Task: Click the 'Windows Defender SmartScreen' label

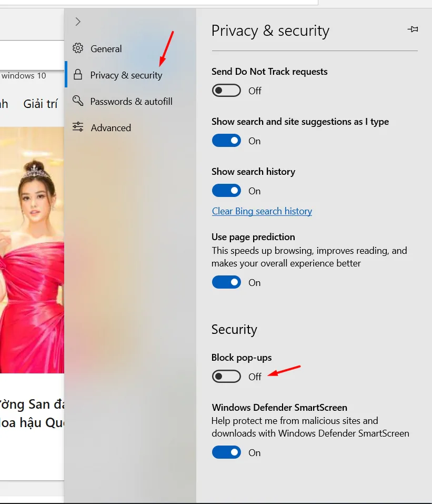Action: coord(279,408)
